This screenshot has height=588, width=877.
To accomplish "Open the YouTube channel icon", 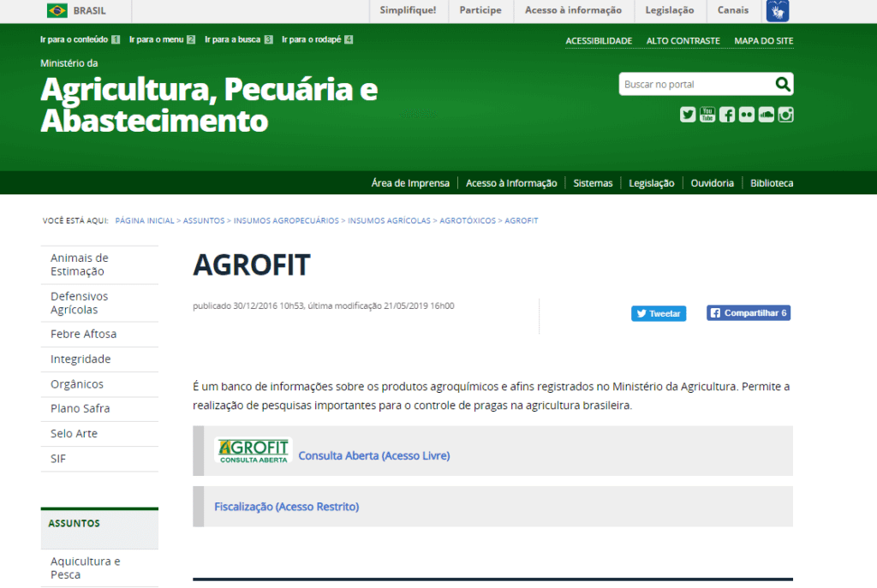I will click(707, 114).
